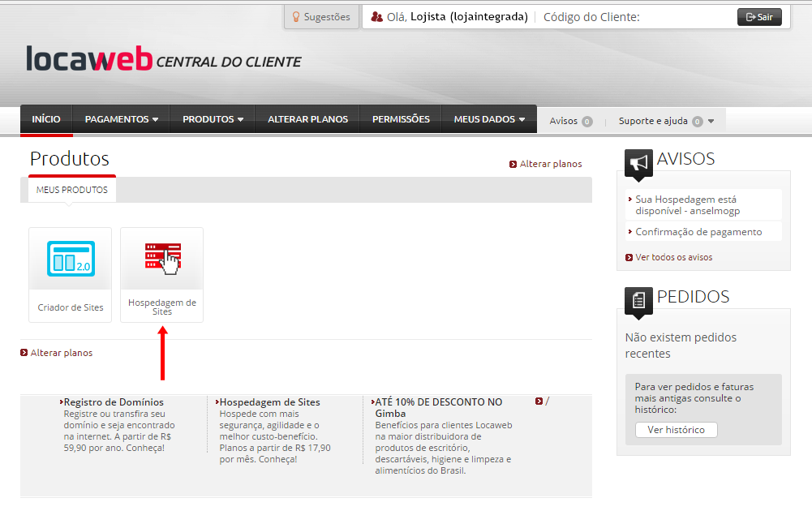Click the document icon beside PEDIDOS
The image size is (812, 511).
tap(638, 300)
